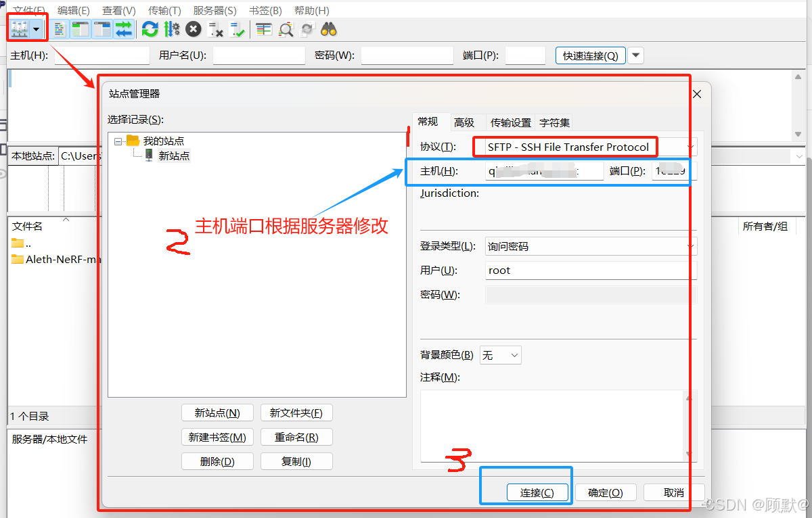Screen dimensions: 812x518
Task: Toggle the magnifier directory comparison icon
Action: [286, 29]
